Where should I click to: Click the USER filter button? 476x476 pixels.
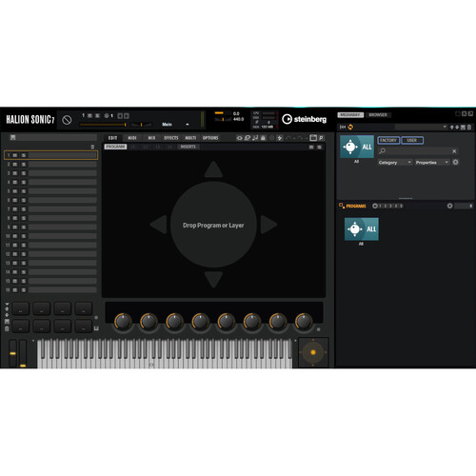click(x=412, y=140)
